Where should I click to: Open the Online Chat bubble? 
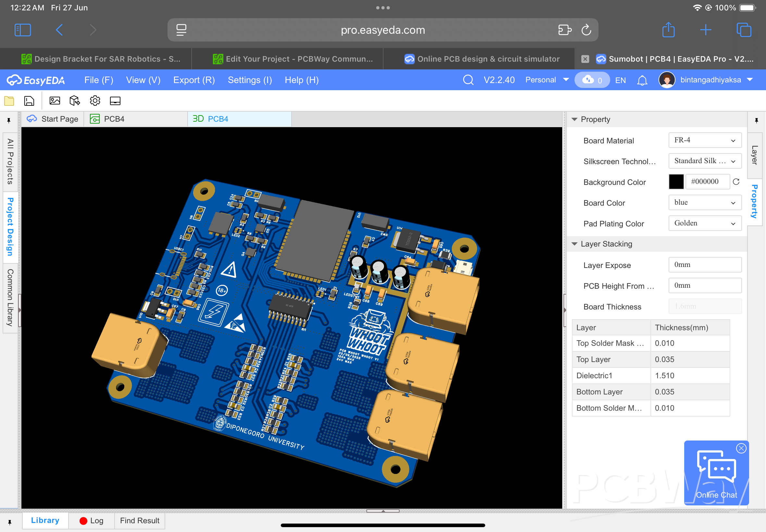click(716, 473)
